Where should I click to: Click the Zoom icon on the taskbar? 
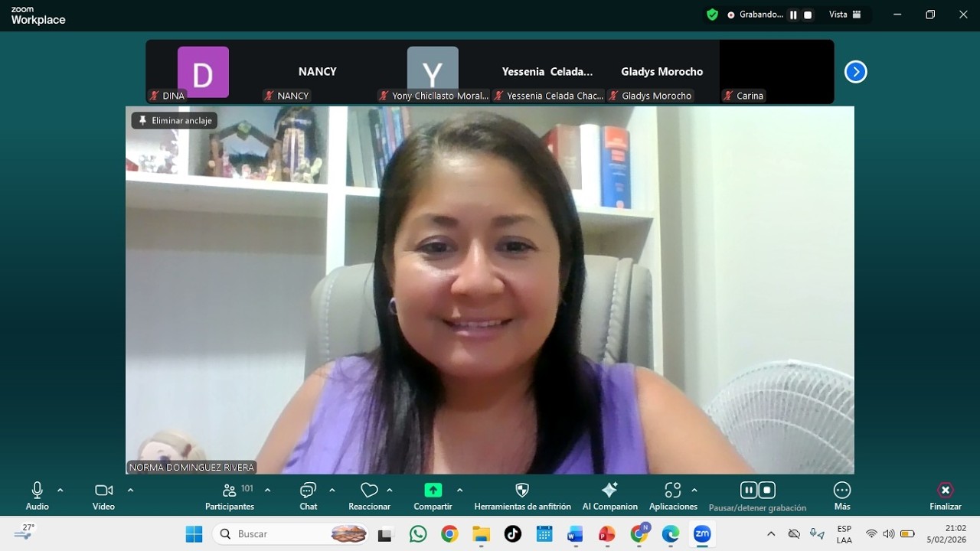pyautogui.click(x=702, y=534)
